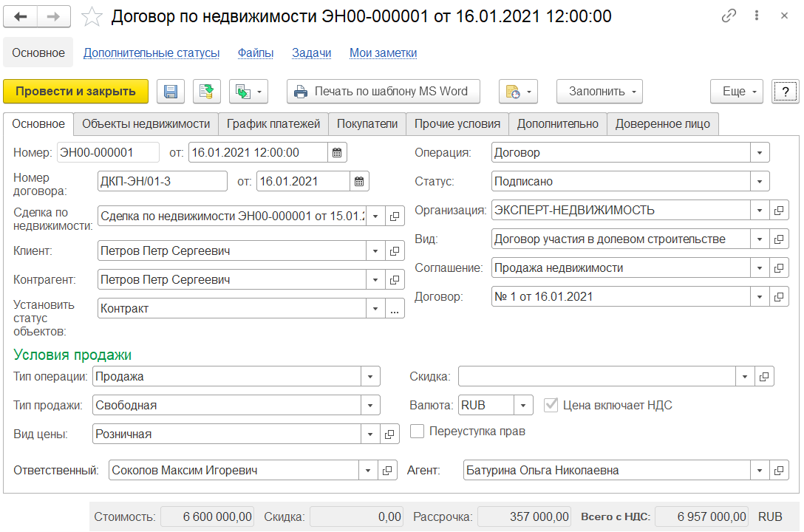Expand the Статус dropdown
Image resolution: width=804 pixels, height=532 pixels.
tap(760, 182)
